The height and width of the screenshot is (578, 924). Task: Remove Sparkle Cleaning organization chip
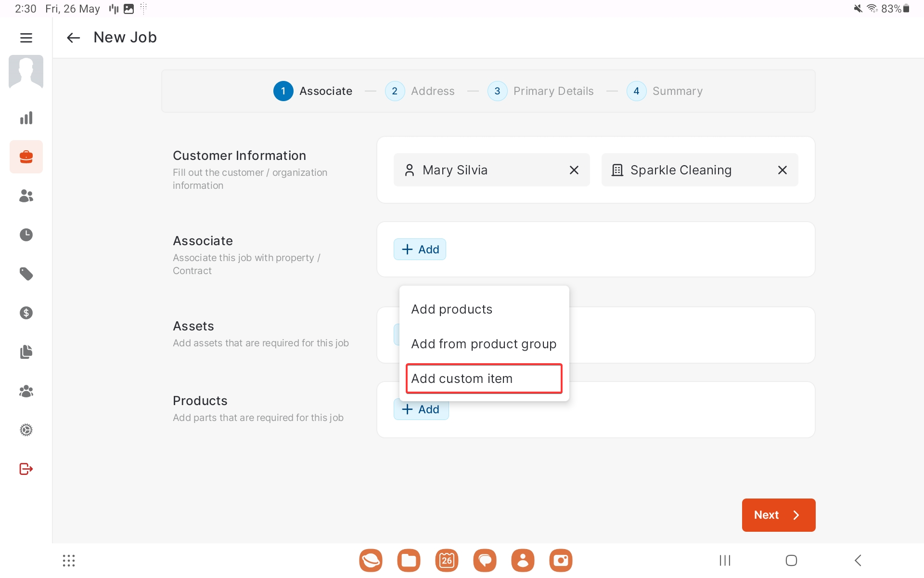tap(782, 170)
